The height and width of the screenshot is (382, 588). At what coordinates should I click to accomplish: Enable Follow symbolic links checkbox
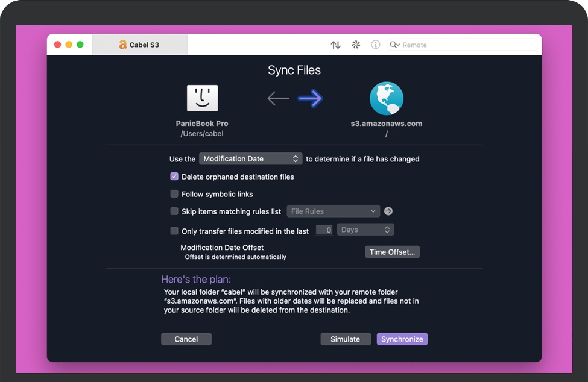click(x=174, y=194)
